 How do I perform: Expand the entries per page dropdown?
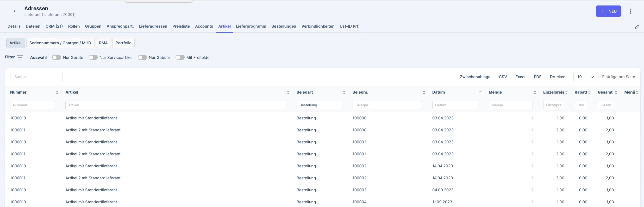pos(586,77)
